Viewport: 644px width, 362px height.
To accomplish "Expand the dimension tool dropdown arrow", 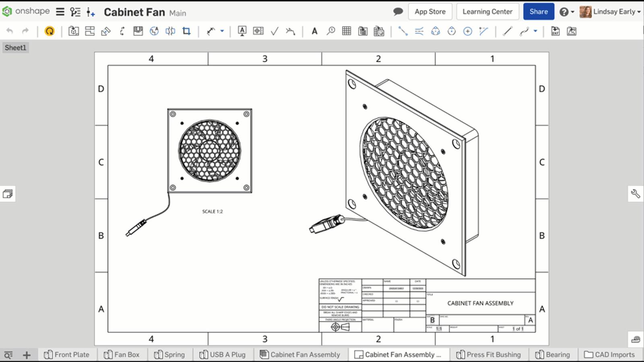I will point(222,31).
